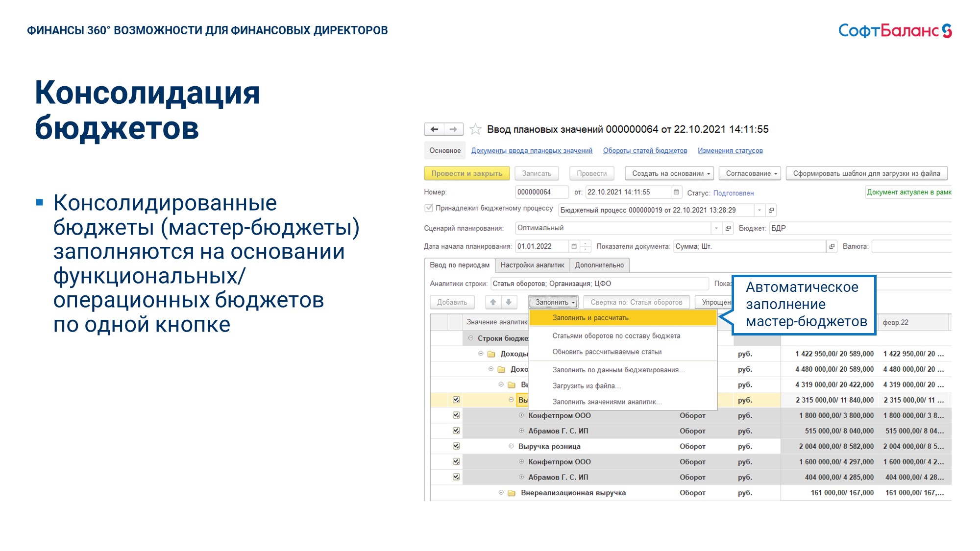
Task: Click the Значение аналитик column header
Action: click(496, 322)
